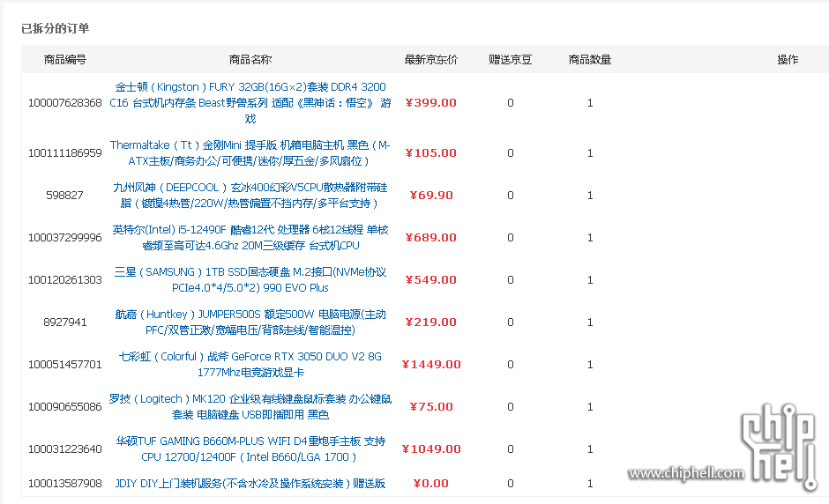Open the Colorful RTX 3050 DUO link

tap(250, 364)
